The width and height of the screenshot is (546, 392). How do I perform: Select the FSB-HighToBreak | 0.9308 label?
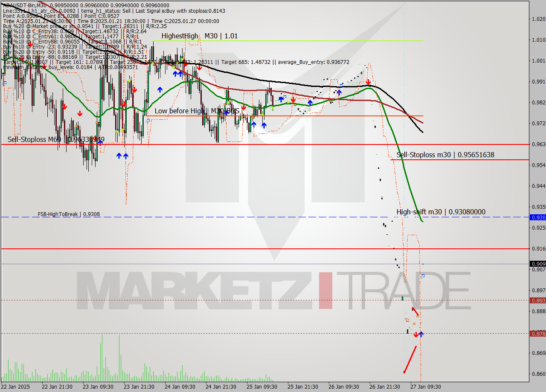coord(69,214)
